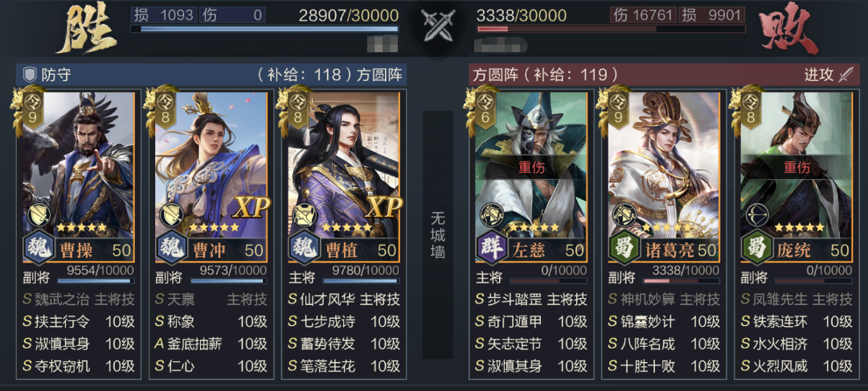Click the 魏 faction badge on 曹植
The image size is (868, 391).
point(305,247)
